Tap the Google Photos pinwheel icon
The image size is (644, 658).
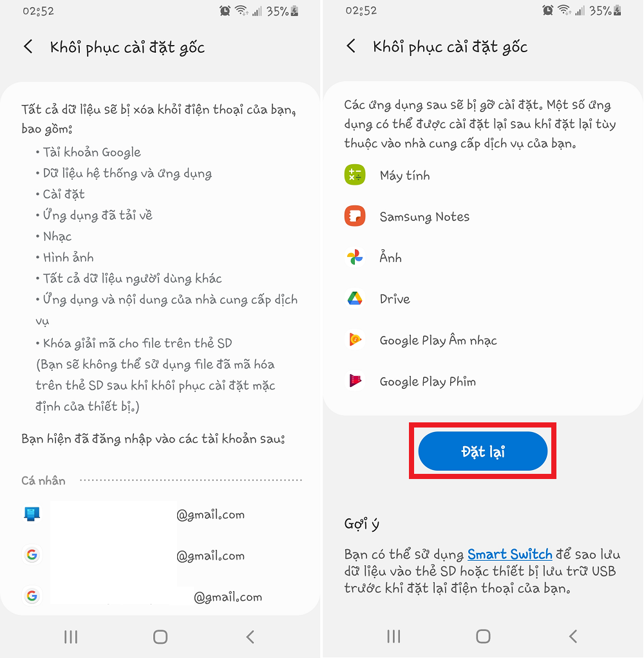pyautogui.click(x=355, y=258)
